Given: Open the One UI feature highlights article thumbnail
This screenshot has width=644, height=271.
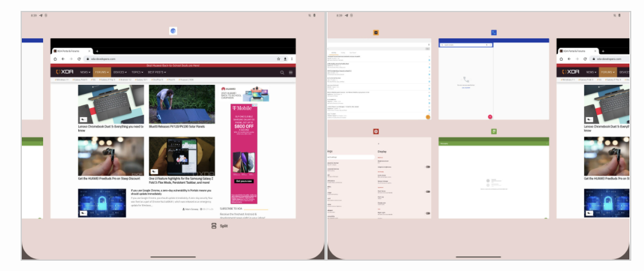Looking at the screenshot, I should (x=181, y=156).
